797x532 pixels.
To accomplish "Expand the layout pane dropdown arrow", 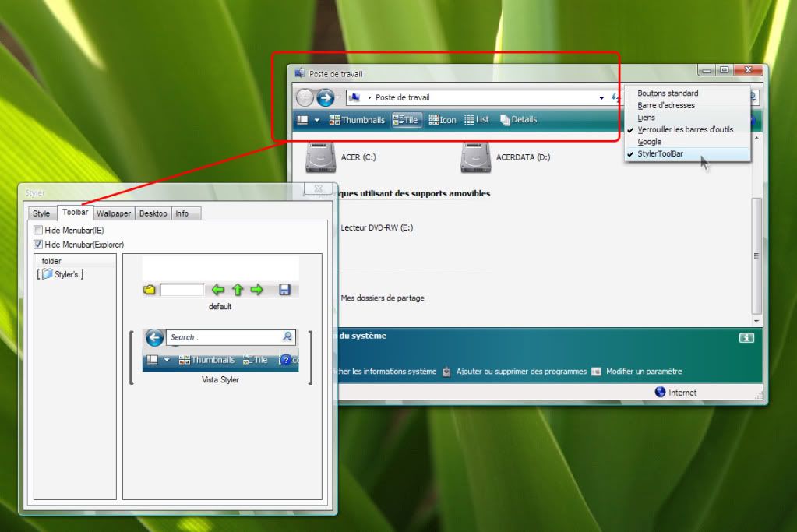I will click(x=317, y=121).
